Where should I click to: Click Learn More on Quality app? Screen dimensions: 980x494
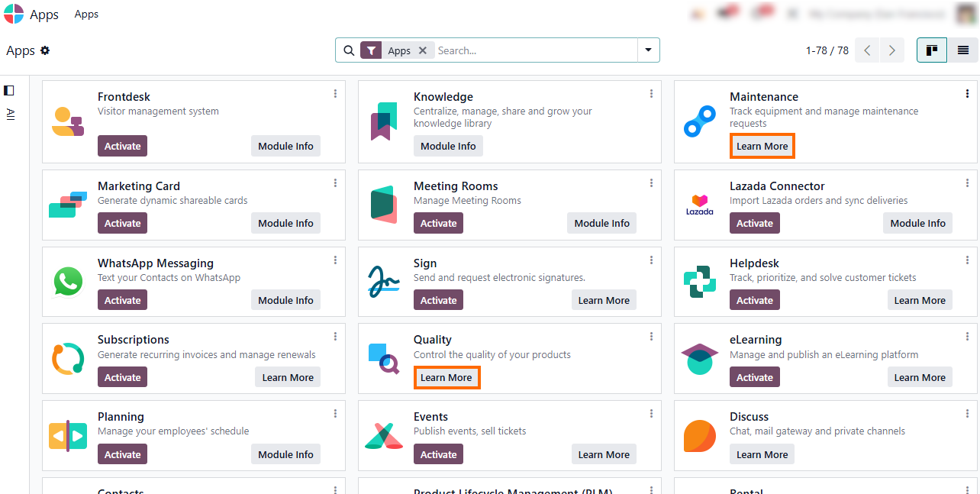click(x=446, y=377)
